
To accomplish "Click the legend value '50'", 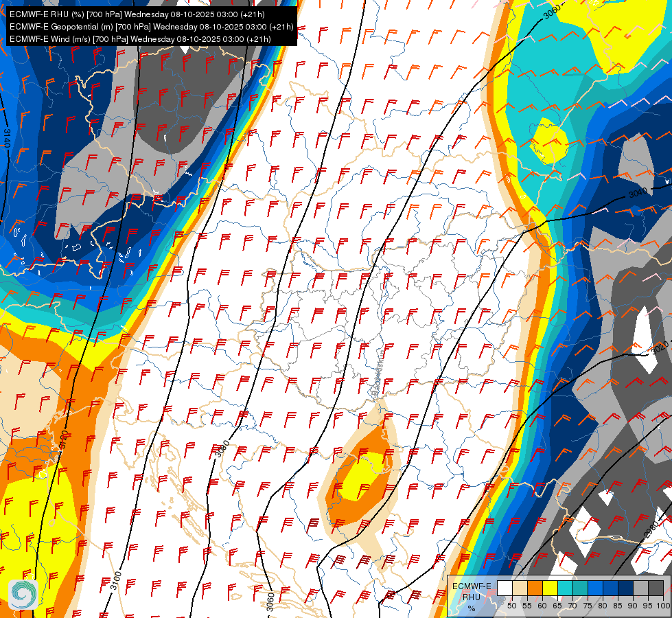I will tap(512, 606).
